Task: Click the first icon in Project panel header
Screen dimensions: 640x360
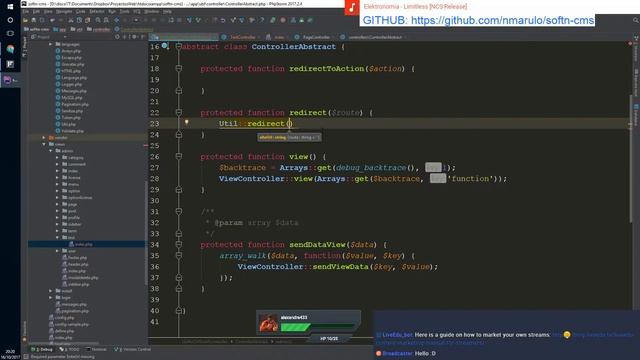Action: (x=117, y=37)
